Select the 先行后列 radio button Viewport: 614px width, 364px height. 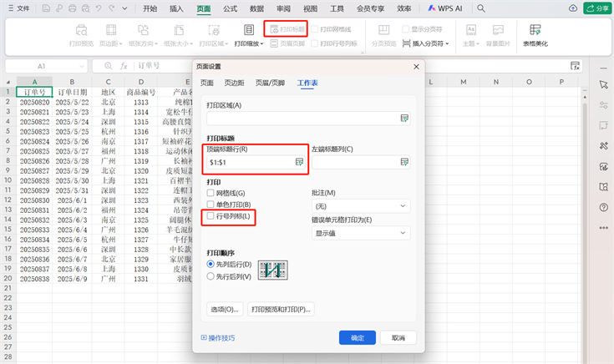click(211, 276)
